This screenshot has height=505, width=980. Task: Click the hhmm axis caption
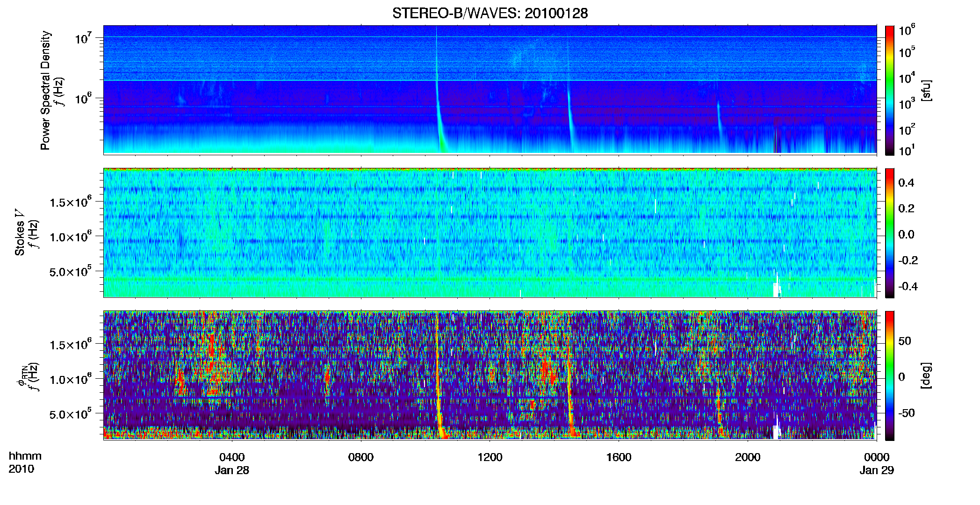(x=25, y=456)
